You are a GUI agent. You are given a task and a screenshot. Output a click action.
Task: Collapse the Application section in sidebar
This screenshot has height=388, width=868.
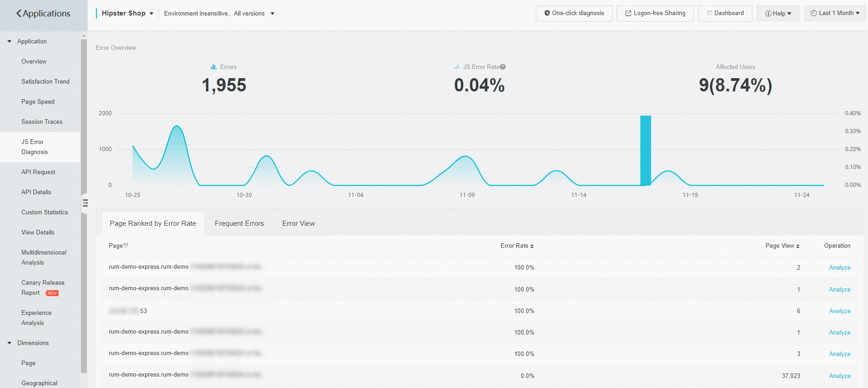(9, 42)
